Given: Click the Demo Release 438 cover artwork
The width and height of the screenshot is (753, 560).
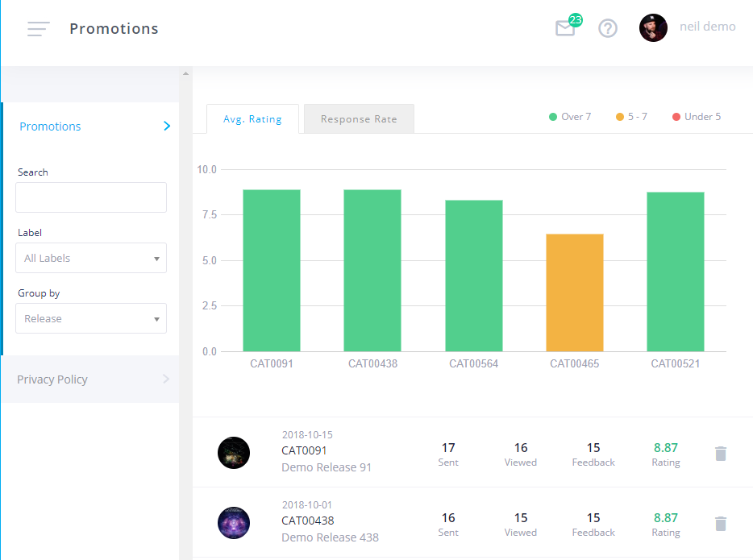Looking at the screenshot, I should click(234, 523).
